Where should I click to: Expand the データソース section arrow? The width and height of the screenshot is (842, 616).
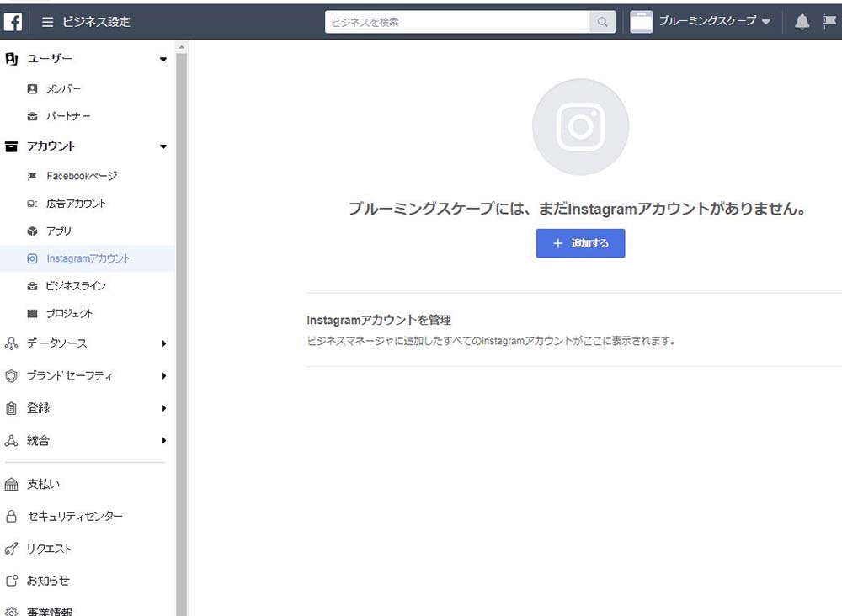(163, 343)
